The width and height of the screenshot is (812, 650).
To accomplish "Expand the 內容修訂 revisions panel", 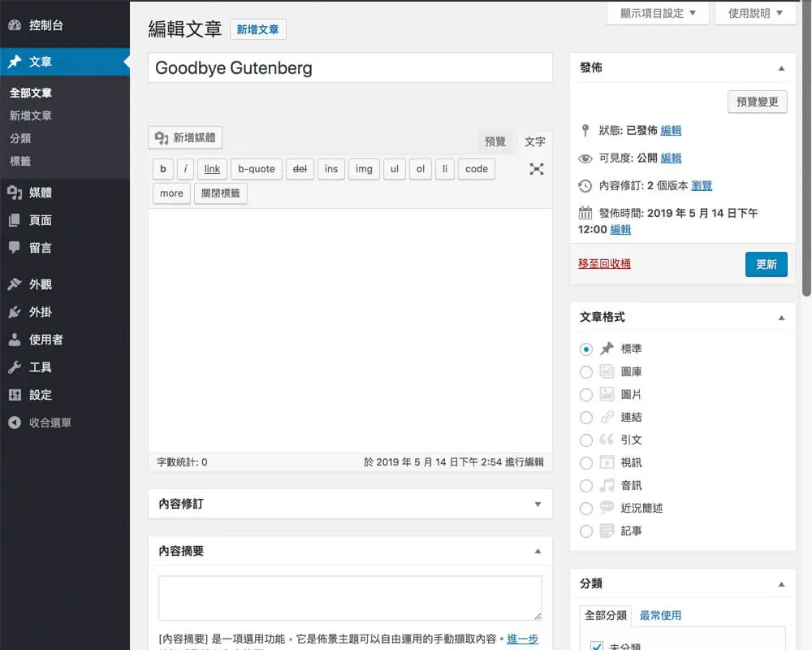I will click(538, 505).
